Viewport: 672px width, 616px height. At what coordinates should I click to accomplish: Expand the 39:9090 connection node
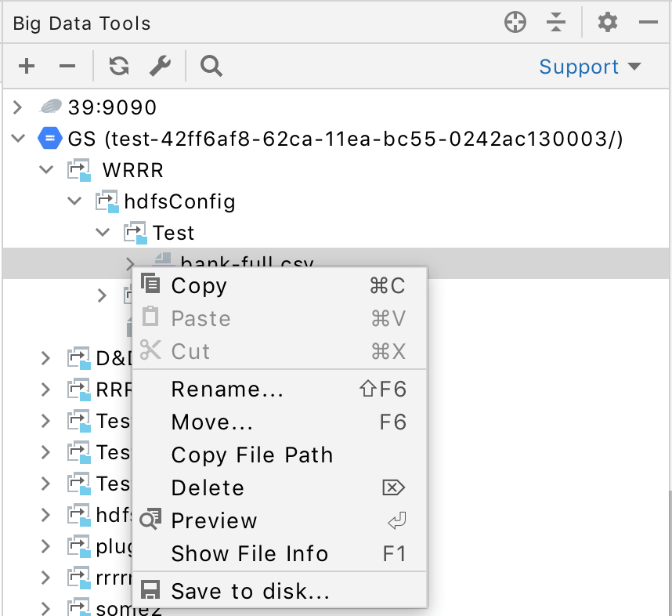pyautogui.click(x=19, y=107)
